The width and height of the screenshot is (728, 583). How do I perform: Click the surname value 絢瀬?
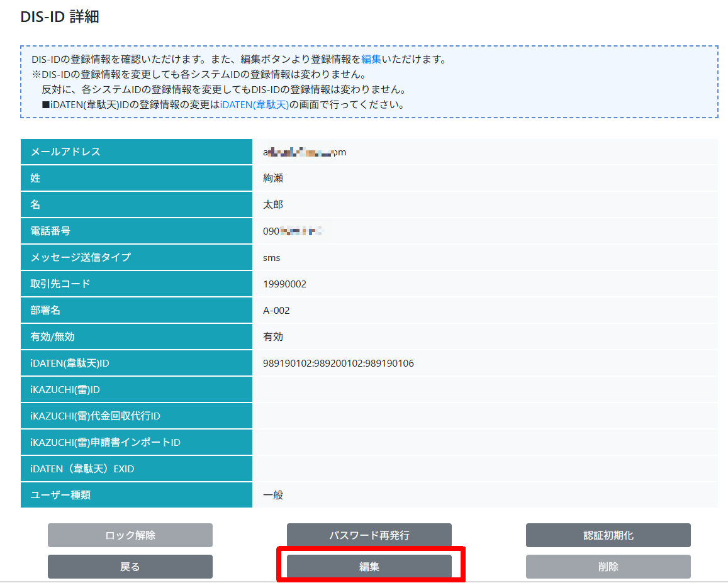pyautogui.click(x=273, y=179)
